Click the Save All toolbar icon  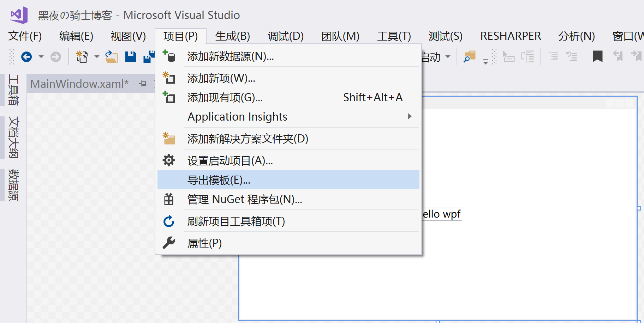tap(149, 56)
